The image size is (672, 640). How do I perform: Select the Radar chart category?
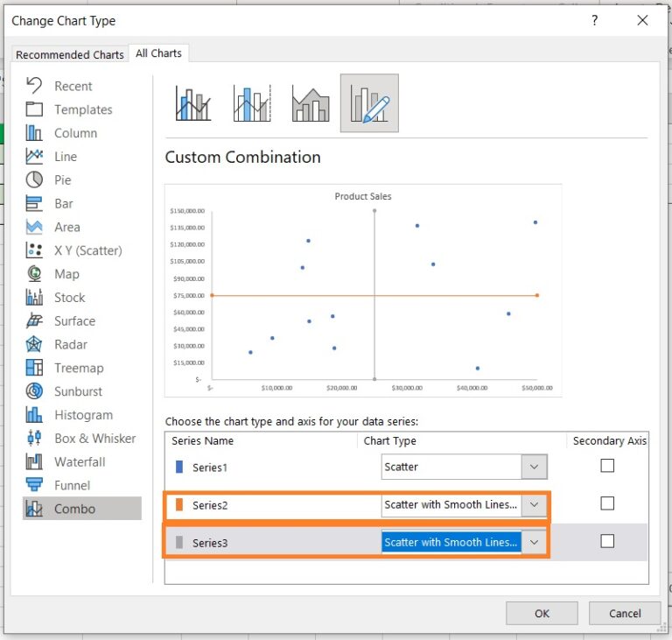point(70,344)
